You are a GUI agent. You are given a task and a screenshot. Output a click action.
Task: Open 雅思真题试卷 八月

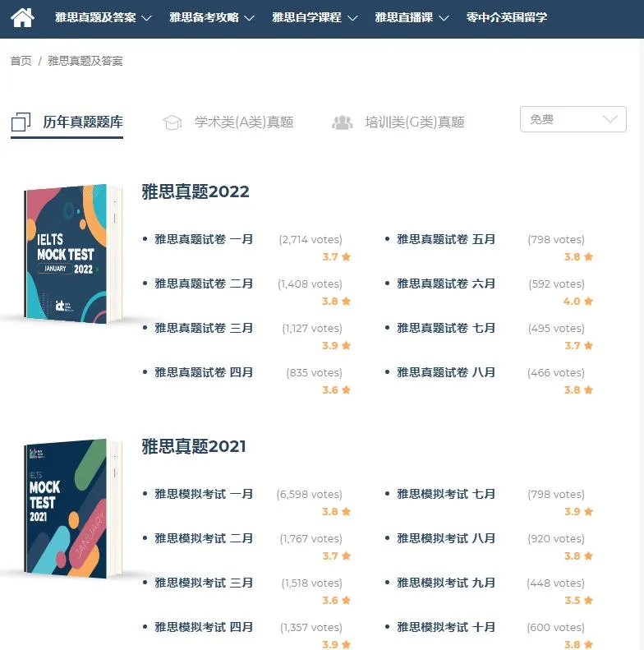coord(446,372)
